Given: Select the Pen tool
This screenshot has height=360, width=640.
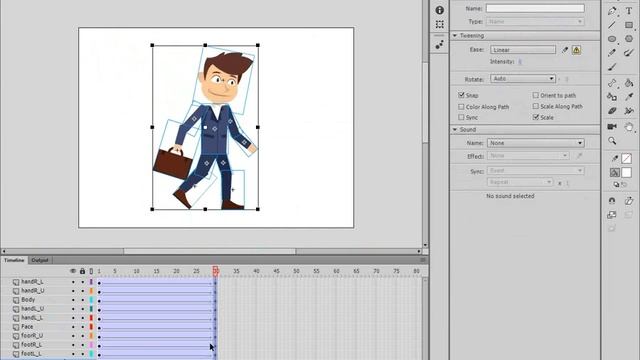Looking at the screenshot, I should click(612, 11).
